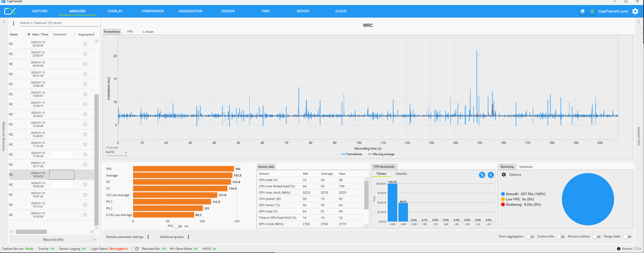
Task: Switch to the L-shape chart tab
Action: click(x=148, y=32)
